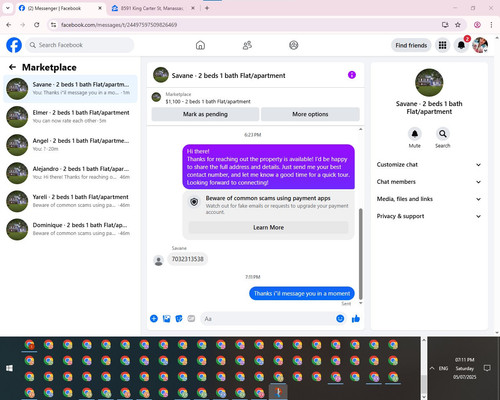Focus the Search Facebook field
This screenshot has width=500, height=400.
[x=80, y=45]
